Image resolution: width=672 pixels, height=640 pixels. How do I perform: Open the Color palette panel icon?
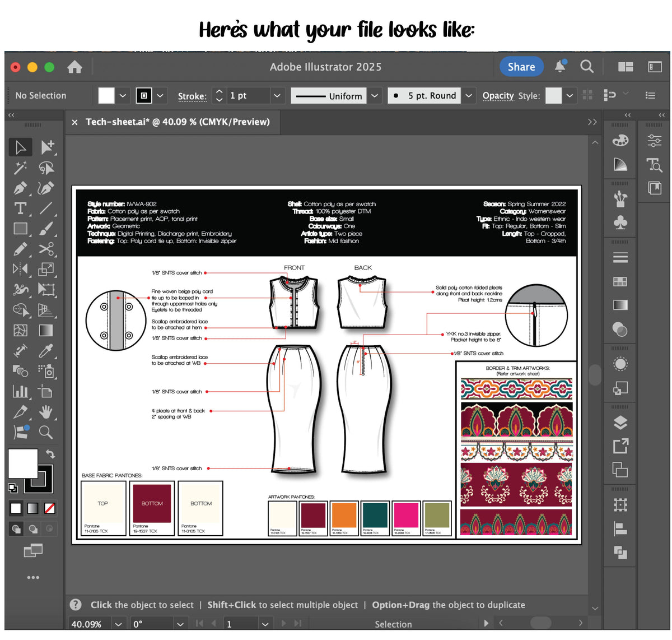pos(620,141)
